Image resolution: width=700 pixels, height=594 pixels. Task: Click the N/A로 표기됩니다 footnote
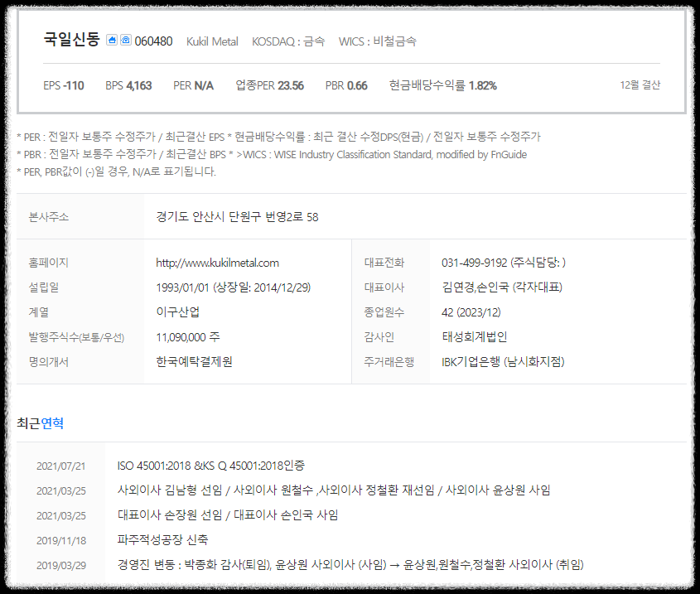pos(117,171)
